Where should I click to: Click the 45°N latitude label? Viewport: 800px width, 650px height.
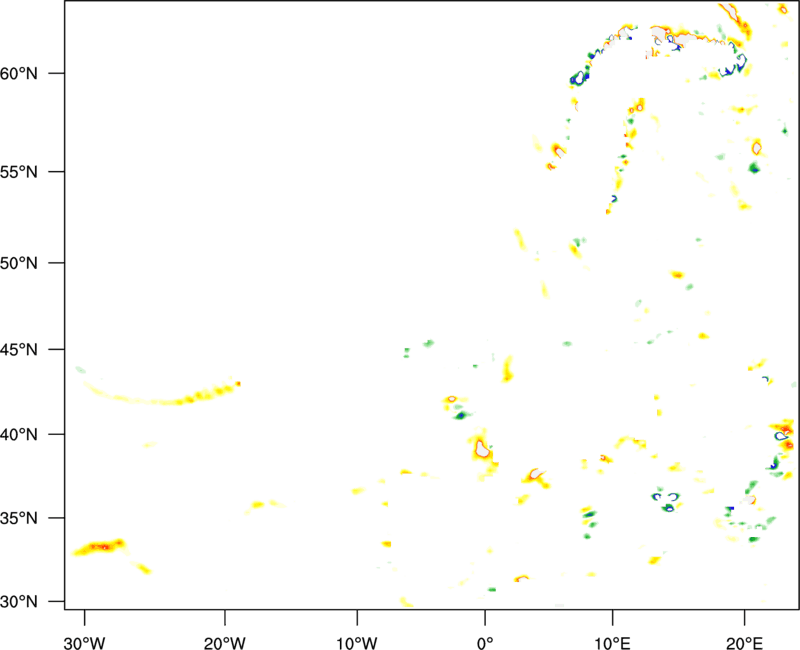(x=19, y=350)
